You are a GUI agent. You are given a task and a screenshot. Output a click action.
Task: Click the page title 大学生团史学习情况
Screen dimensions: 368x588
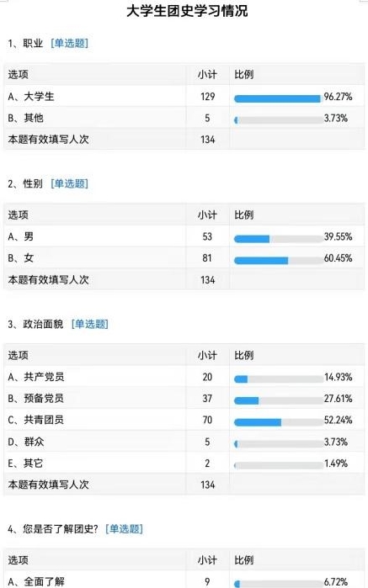(187, 11)
